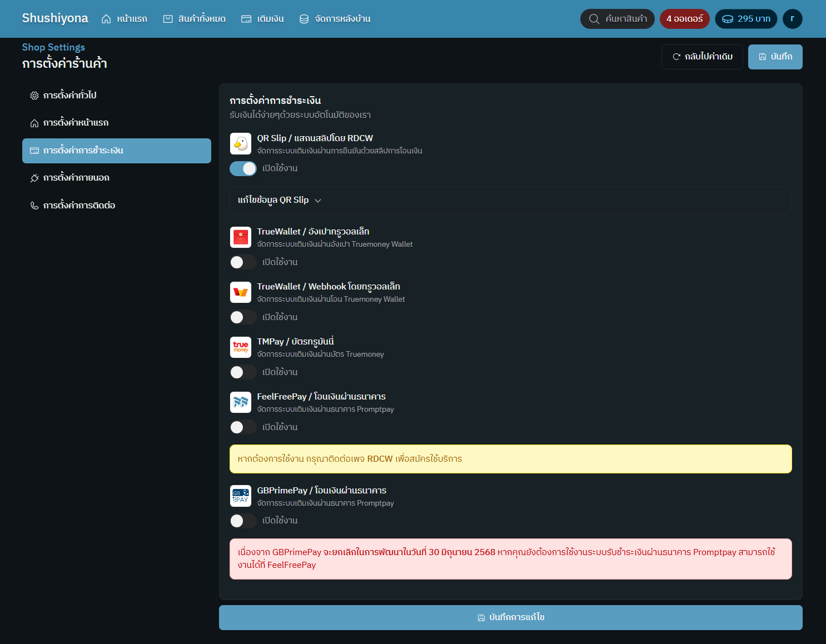Screen dimensions: 826x644
Task: Enable the GBPrimePay toggle switch
Action: (x=243, y=521)
